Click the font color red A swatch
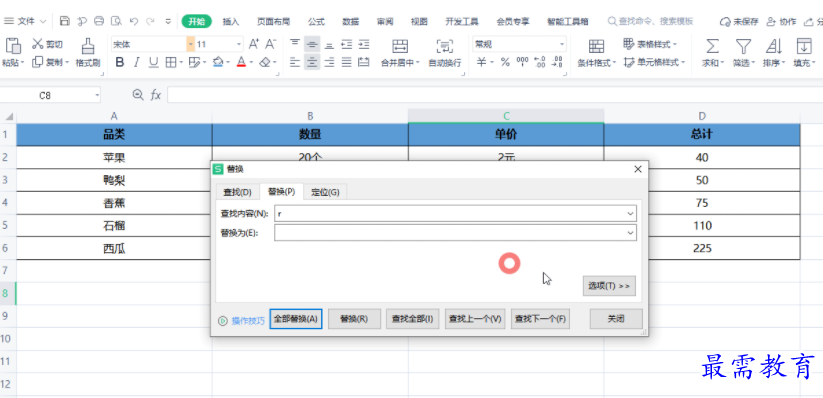This screenshot has width=823, height=398. click(x=241, y=62)
